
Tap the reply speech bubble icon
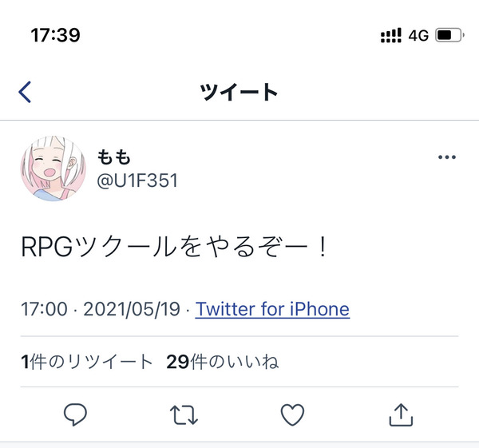75,414
